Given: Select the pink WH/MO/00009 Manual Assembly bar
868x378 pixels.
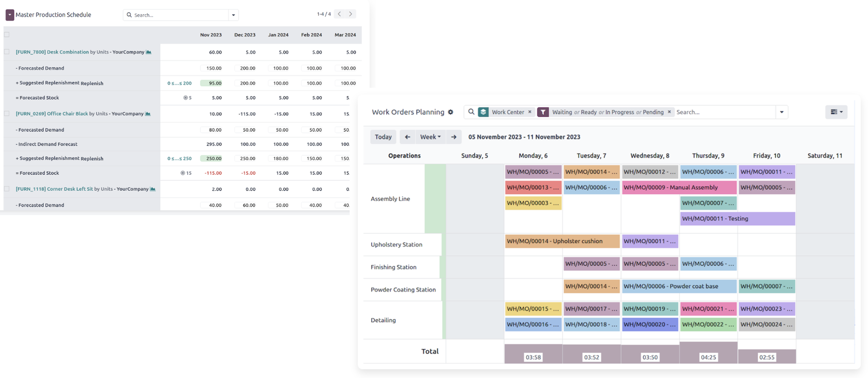Looking at the screenshot, I should [679, 187].
